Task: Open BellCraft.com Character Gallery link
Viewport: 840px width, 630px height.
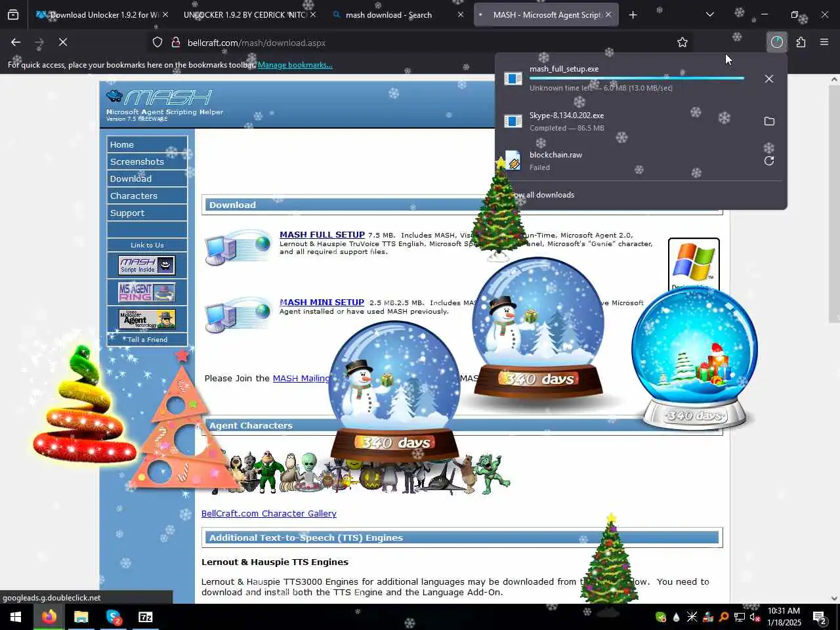Action: point(269,513)
